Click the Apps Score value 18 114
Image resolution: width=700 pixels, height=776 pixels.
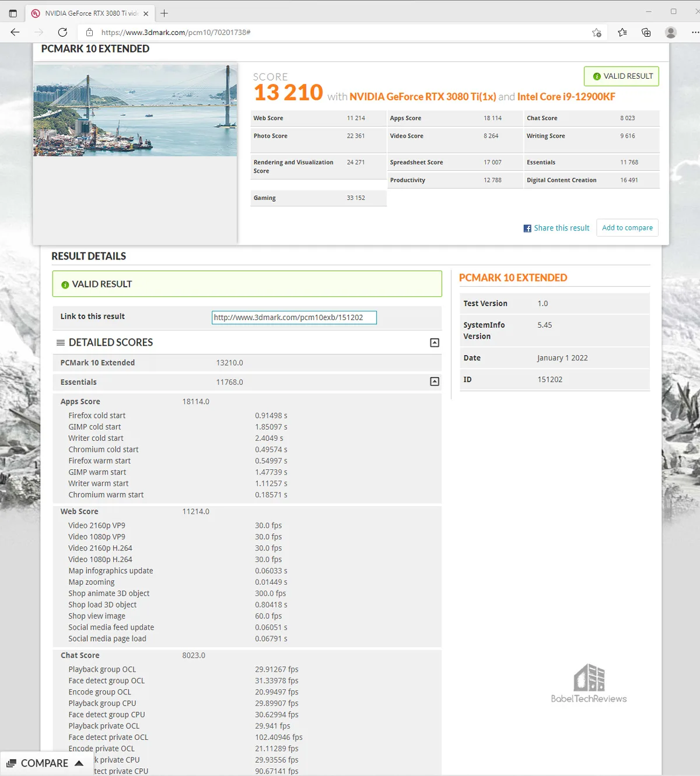(x=492, y=118)
